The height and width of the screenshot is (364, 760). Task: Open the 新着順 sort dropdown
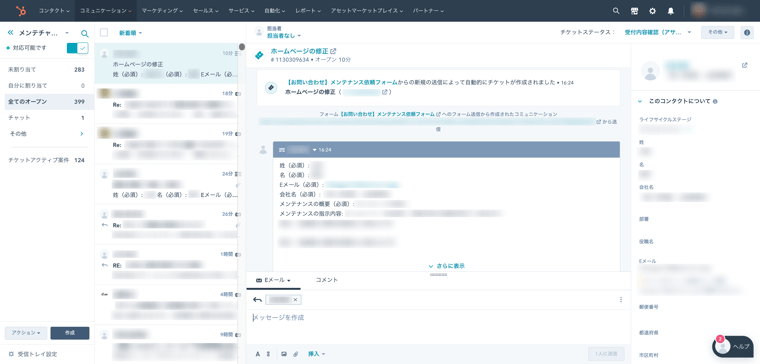click(x=130, y=33)
